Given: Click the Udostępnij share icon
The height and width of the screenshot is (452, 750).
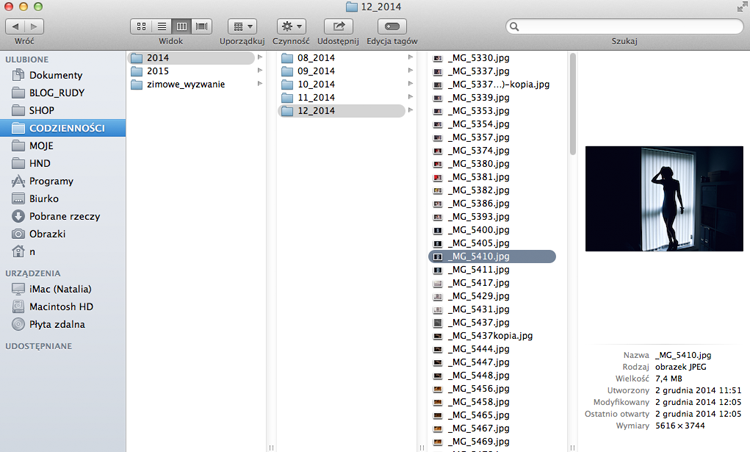Looking at the screenshot, I should [x=338, y=26].
